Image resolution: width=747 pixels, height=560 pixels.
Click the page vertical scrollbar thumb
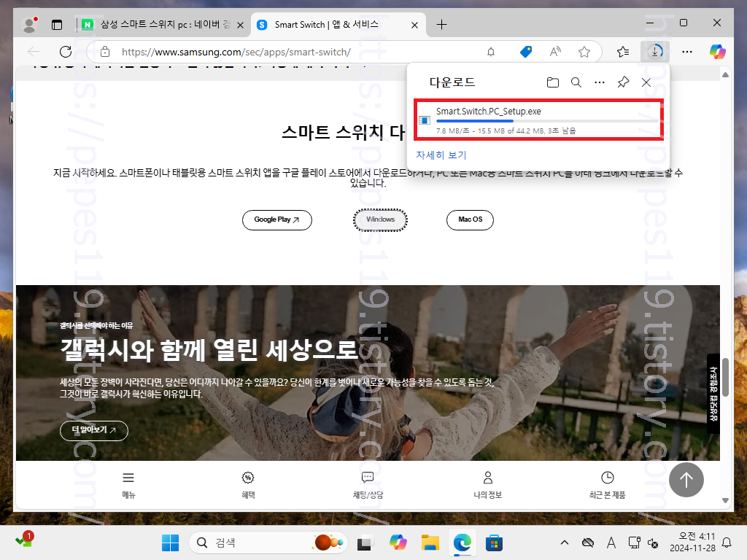(x=725, y=377)
